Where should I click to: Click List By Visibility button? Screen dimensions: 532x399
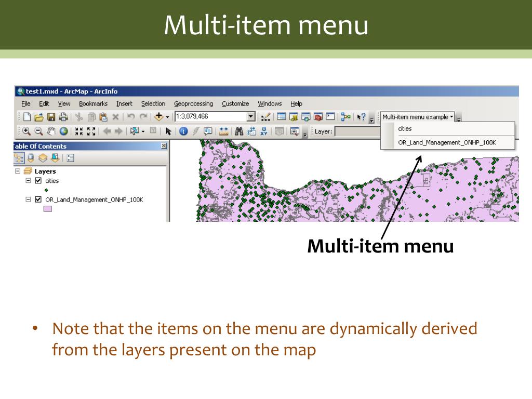coord(43,158)
